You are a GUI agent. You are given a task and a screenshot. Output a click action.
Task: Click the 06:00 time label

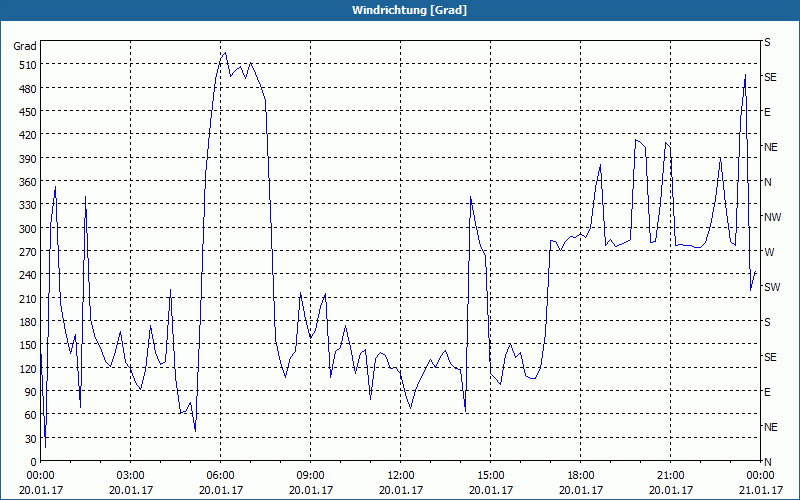click(220, 476)
